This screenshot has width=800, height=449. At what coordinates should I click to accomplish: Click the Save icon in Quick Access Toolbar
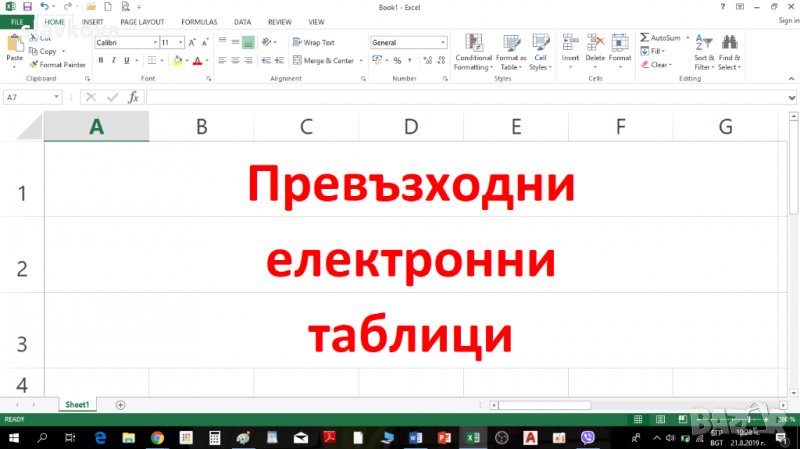[27, 6]
